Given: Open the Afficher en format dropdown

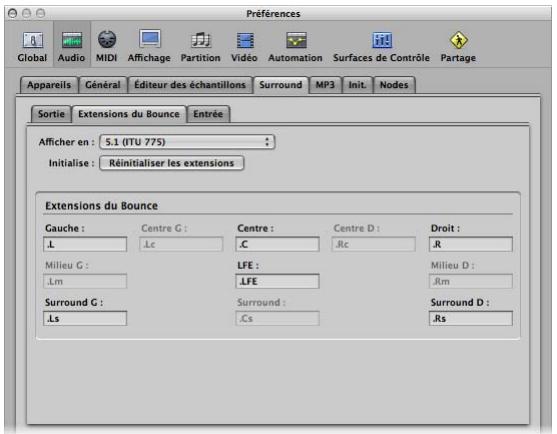Looking at the screenshot, I should (x=187, y=142).
